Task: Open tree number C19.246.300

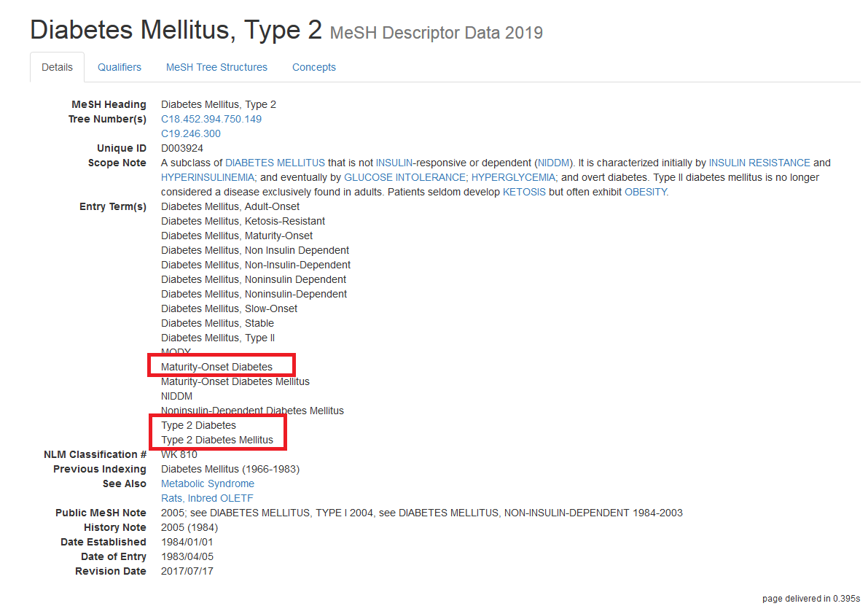Action: coord(190,133)
